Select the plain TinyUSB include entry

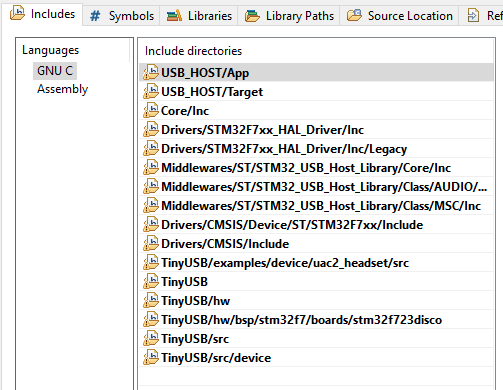click(x=316, y=282)
